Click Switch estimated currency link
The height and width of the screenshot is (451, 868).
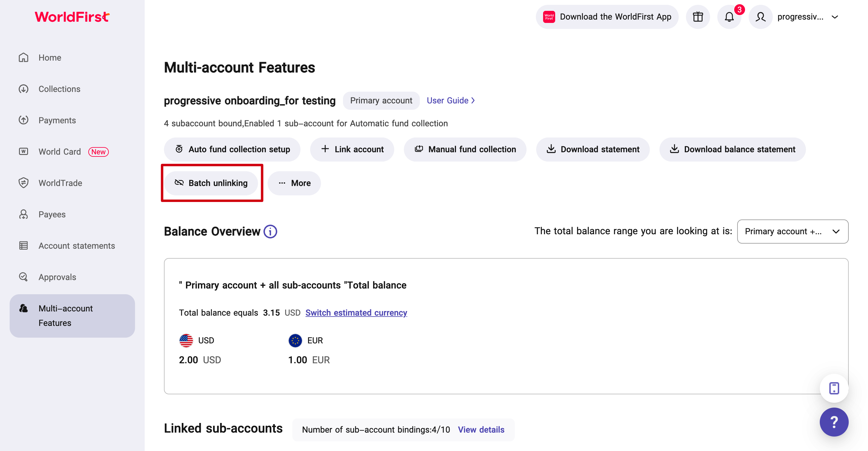click(356, 313)
